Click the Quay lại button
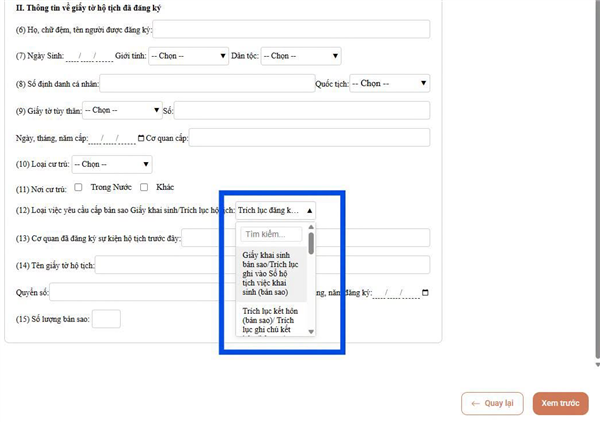 (492, 403)
